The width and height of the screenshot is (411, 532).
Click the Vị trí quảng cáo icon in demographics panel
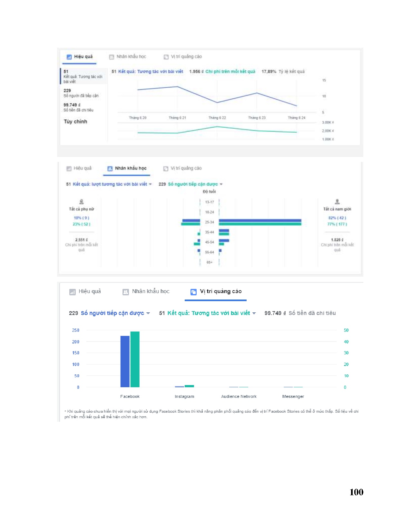(x=166, y=169)
